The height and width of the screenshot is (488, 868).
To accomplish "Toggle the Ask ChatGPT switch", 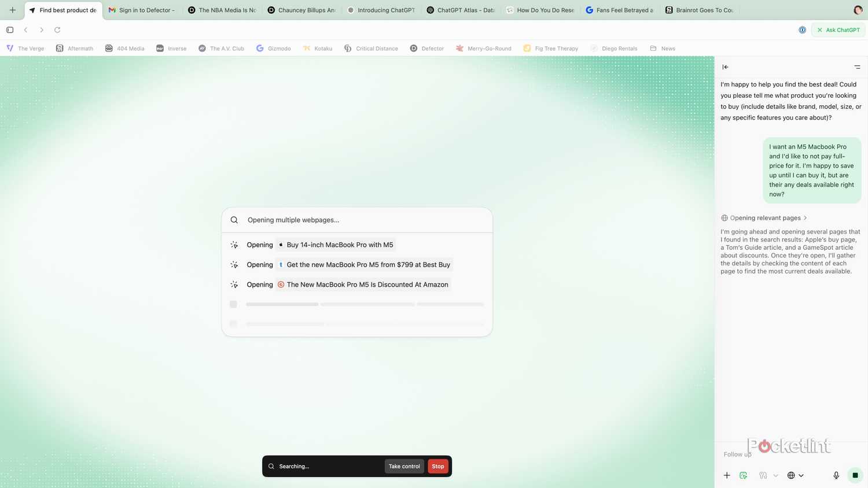I will point(838,29).
